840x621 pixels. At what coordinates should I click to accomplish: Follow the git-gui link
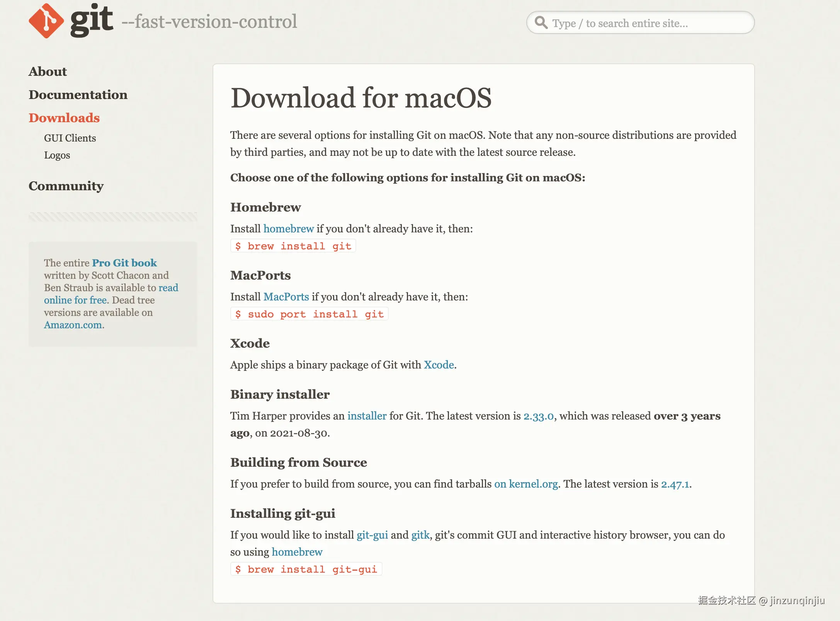click(372, 535)
